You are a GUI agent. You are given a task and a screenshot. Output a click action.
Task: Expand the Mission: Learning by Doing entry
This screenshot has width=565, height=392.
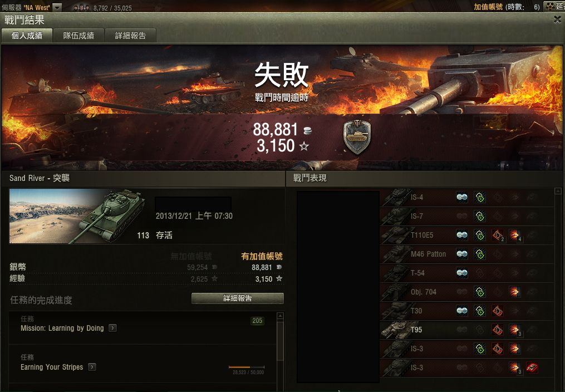tap(113, 328)
